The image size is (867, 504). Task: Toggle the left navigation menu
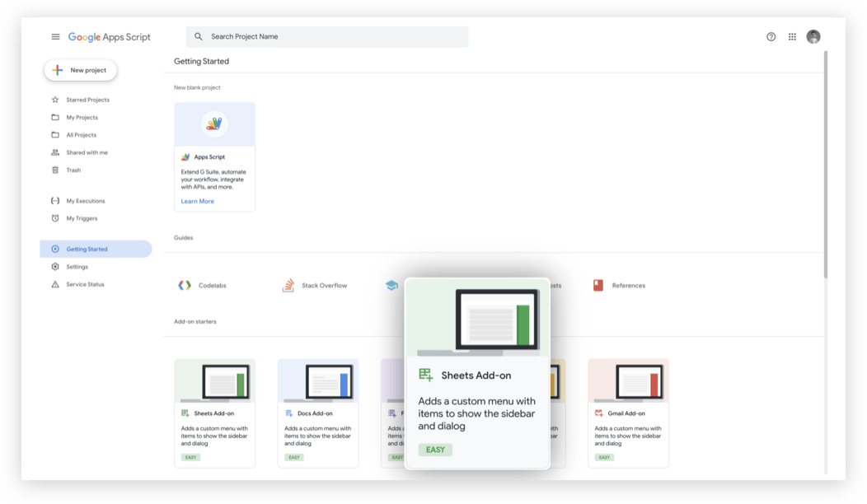point(54,36)
